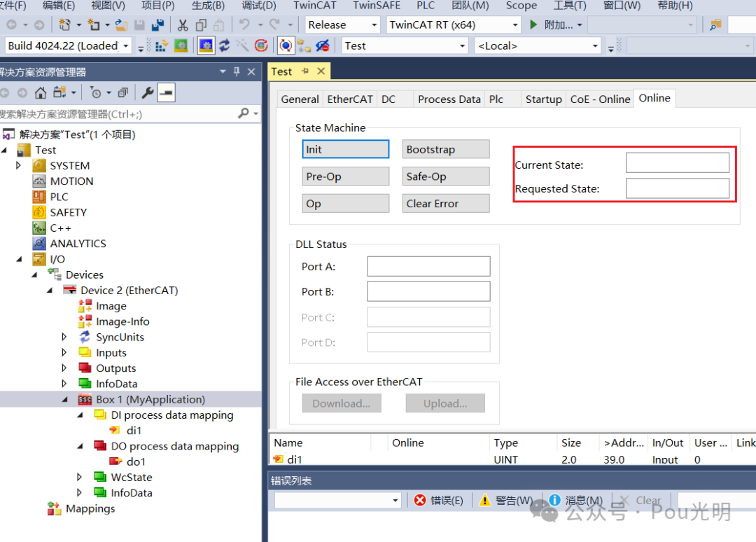Click the blue Restart Config Mode icon

coord(206,46)
